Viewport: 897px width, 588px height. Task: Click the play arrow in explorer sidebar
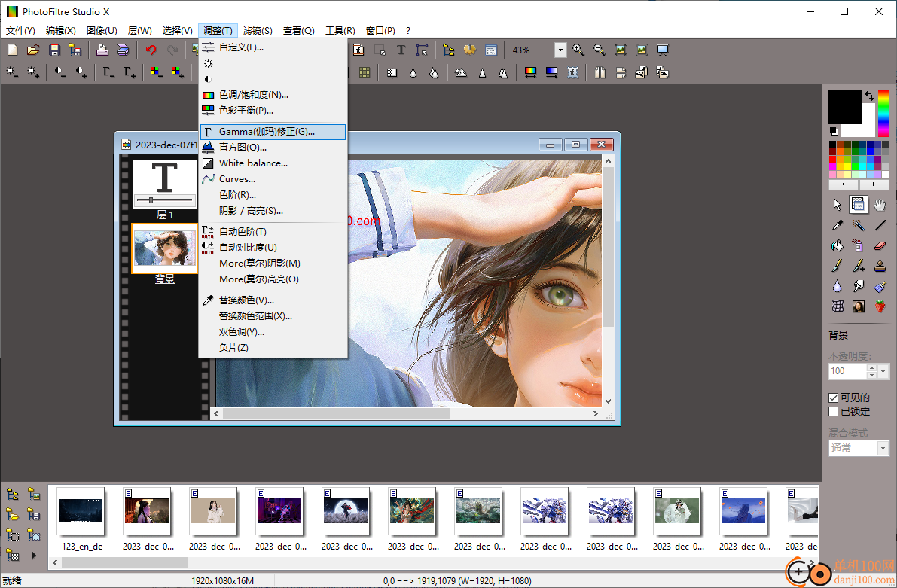coord(33,555)
